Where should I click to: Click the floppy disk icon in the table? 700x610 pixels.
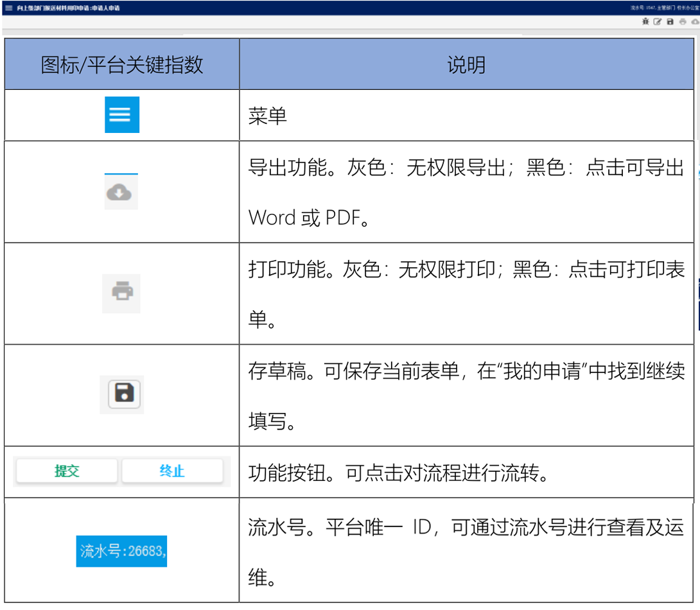(122, 394)
